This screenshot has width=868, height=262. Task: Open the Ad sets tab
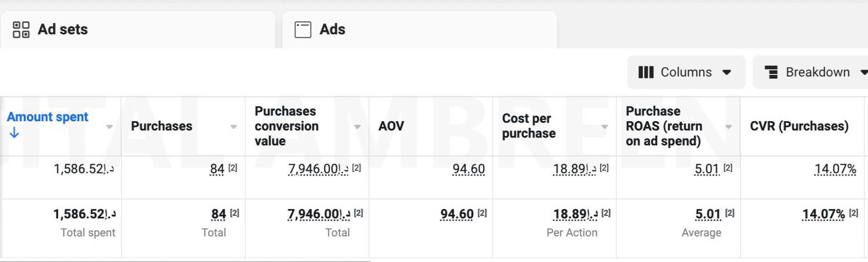[62, 30]
